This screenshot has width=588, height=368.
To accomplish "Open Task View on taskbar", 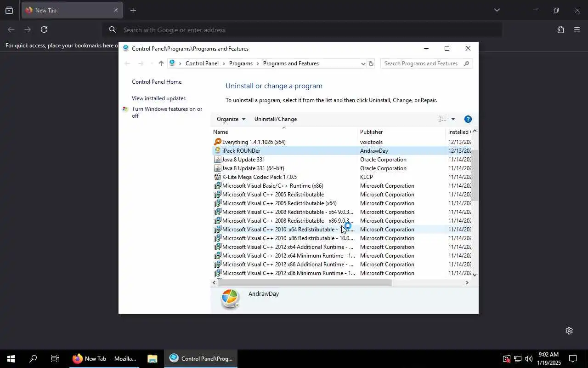I will [x=55, y=359].
